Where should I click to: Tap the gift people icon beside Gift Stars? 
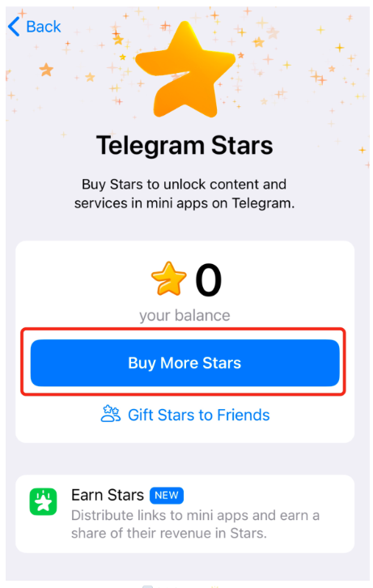click(x=111, y=414)
